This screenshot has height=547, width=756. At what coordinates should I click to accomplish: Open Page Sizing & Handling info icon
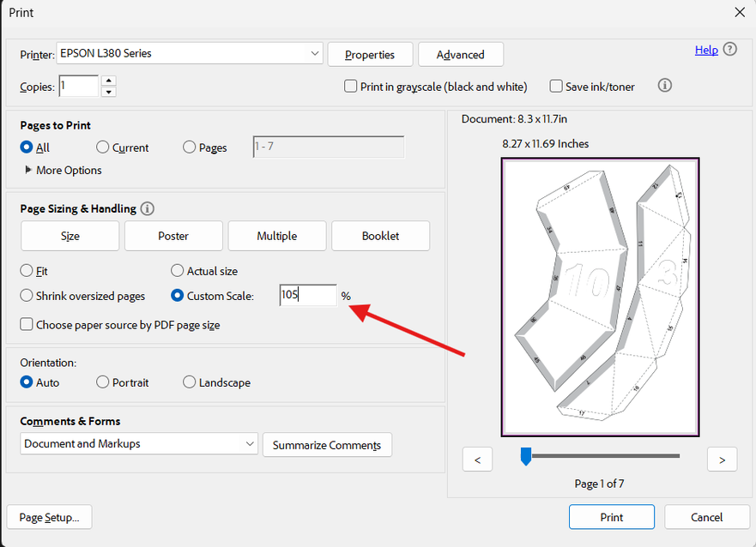(147, 208)
